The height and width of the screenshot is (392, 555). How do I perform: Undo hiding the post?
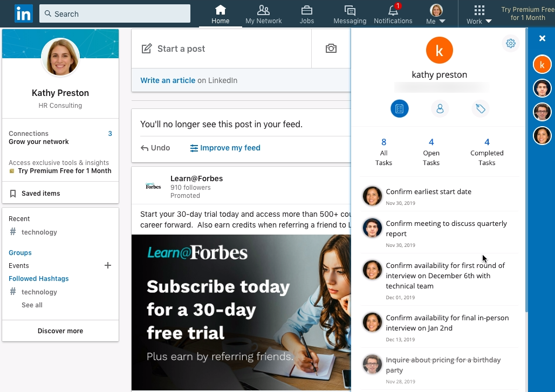(x=155, y=148)
